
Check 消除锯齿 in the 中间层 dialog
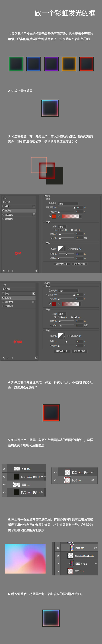pos(69,336)
